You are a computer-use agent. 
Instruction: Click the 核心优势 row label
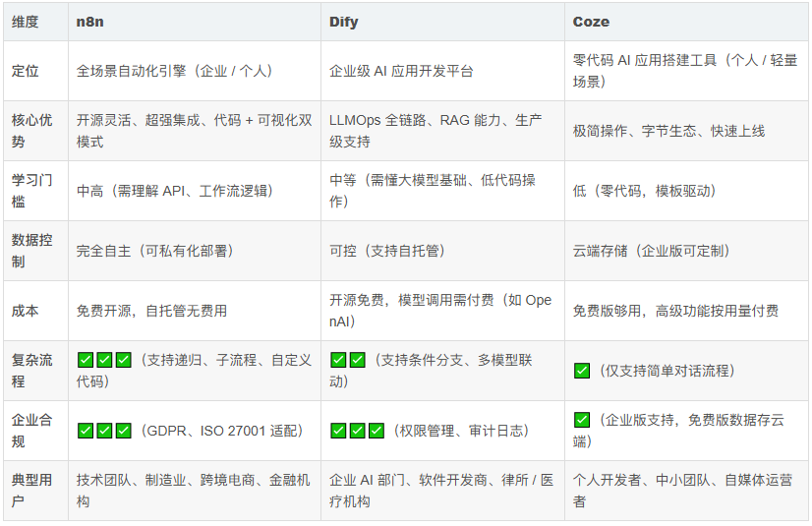click(35, 131)
